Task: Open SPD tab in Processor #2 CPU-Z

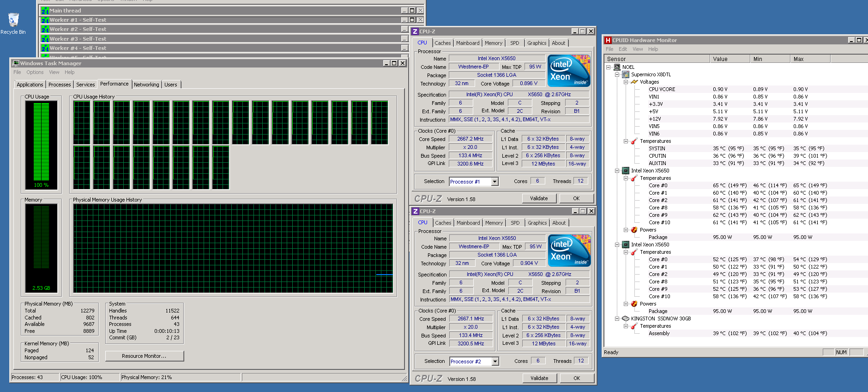Action: [x=515, y=223]
